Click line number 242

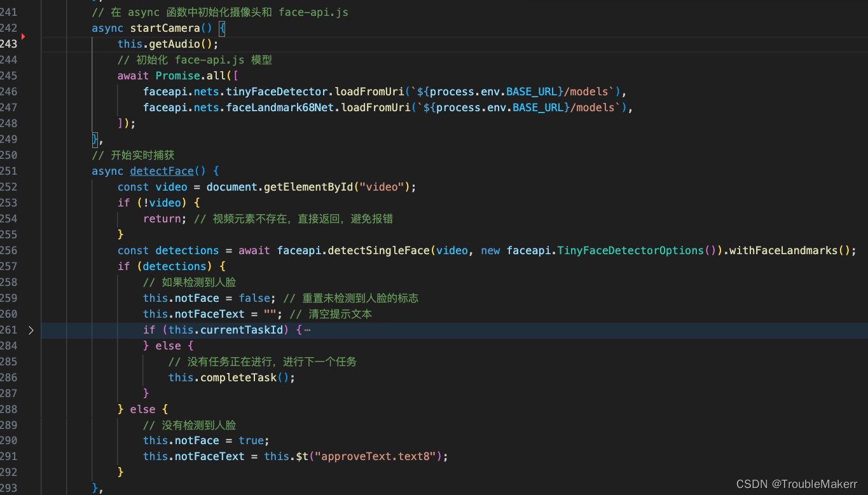(x=9, y=28)
